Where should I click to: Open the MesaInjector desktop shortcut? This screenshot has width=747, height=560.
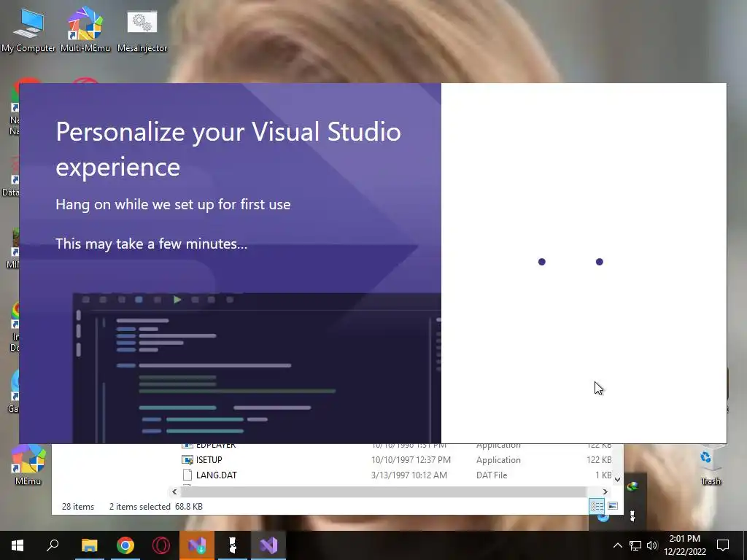point(142,29)
